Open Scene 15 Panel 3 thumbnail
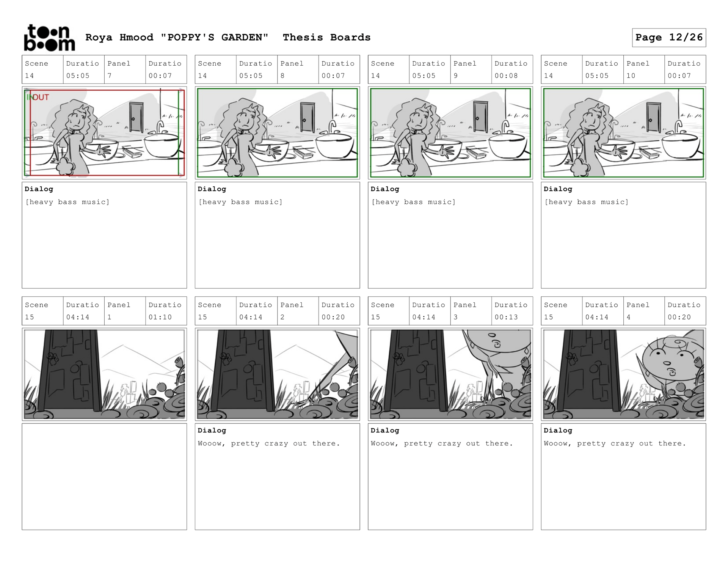Viewport: 728px width, 563px height. pos(450,374)
